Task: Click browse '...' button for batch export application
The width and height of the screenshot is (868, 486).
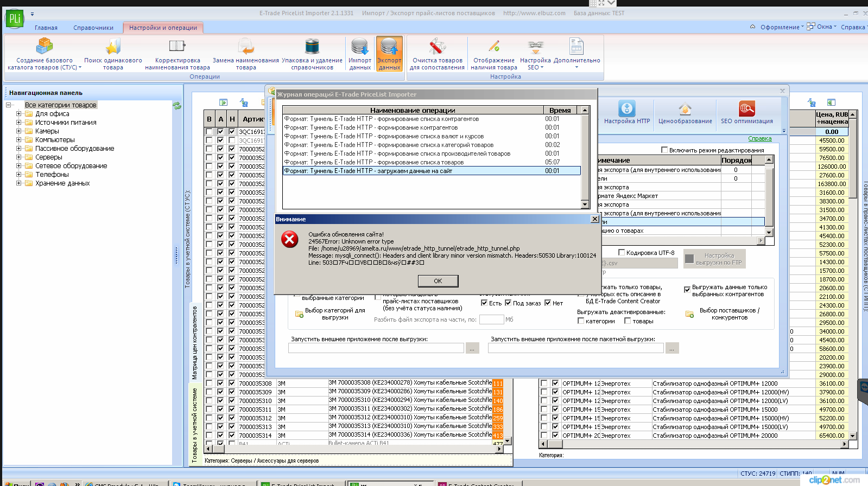Action: (x=672, y=348)
